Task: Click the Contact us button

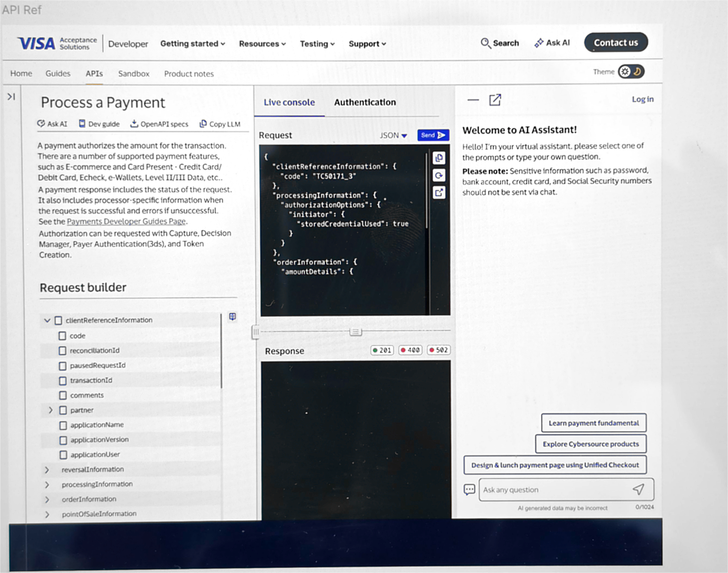Action: point(616,42)
